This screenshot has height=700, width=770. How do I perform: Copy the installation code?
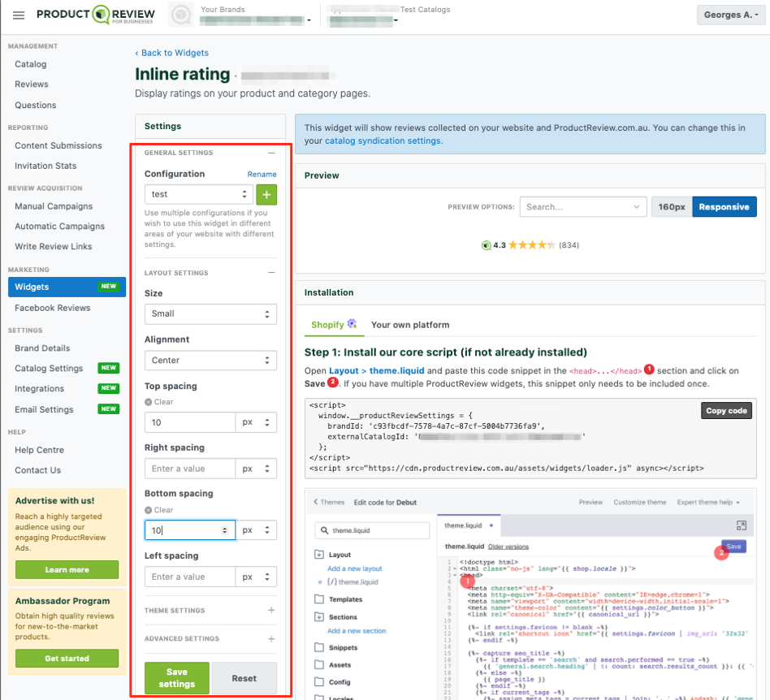pyautogui.click(x=726, y=411)
